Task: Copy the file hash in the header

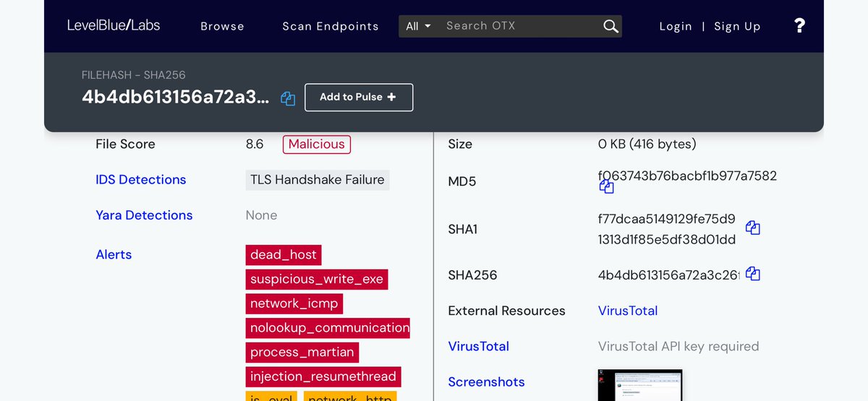Action: tap(288, 99)
